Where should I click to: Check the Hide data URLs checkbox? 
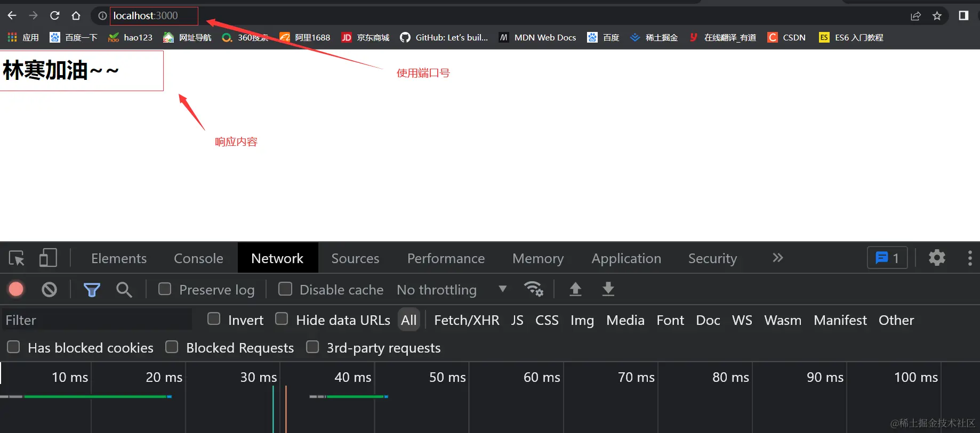282,319
